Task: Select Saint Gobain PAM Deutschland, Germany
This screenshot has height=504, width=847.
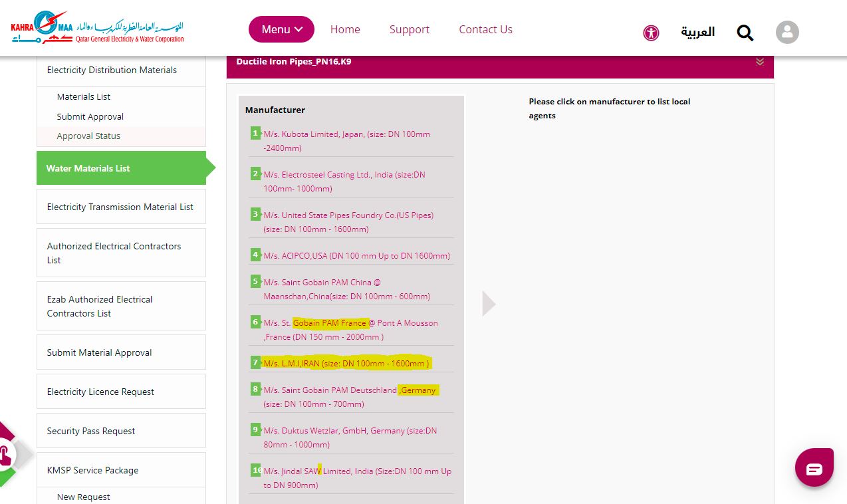Action: 350,397
